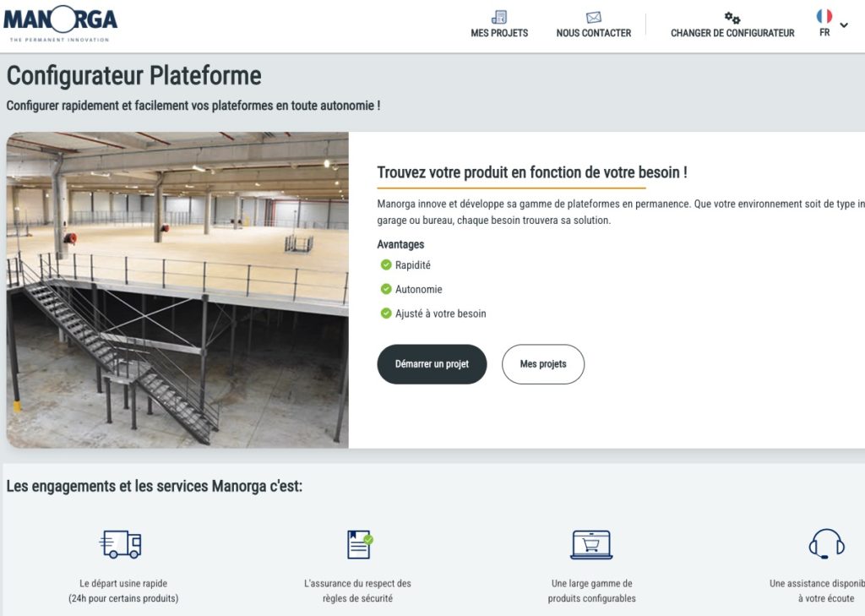Select NOUS CONTACTER in the navigation bar
Viewport: 865px width, 616px height.
point(593,33)
